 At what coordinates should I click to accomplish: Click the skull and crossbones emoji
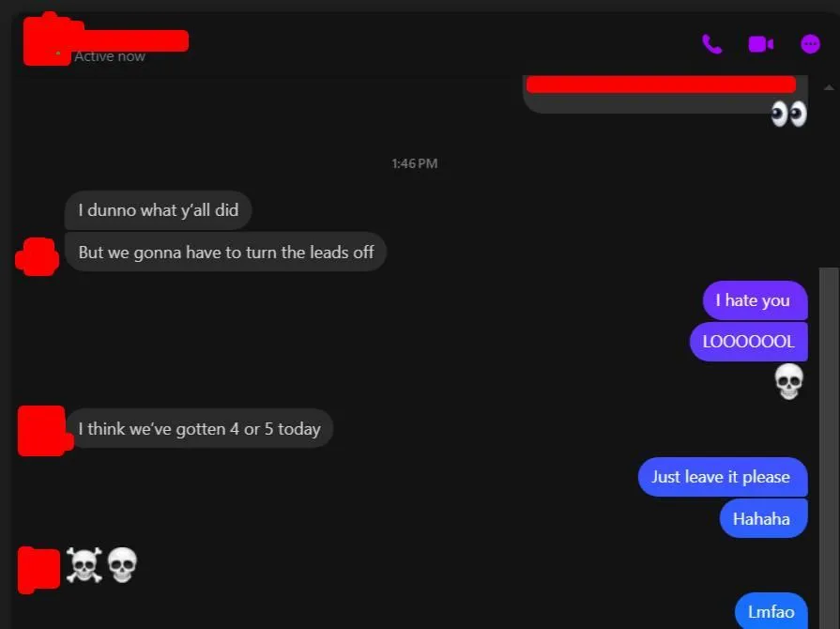(84, 565)
